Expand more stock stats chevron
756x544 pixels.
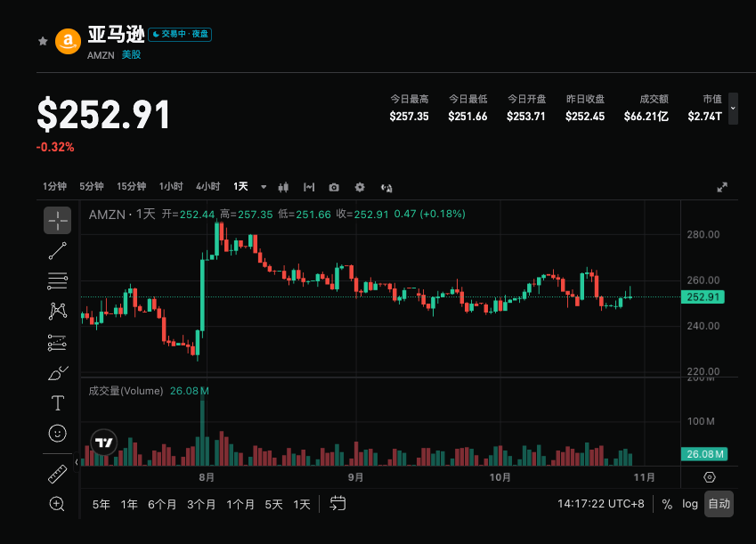pos(733,109)
